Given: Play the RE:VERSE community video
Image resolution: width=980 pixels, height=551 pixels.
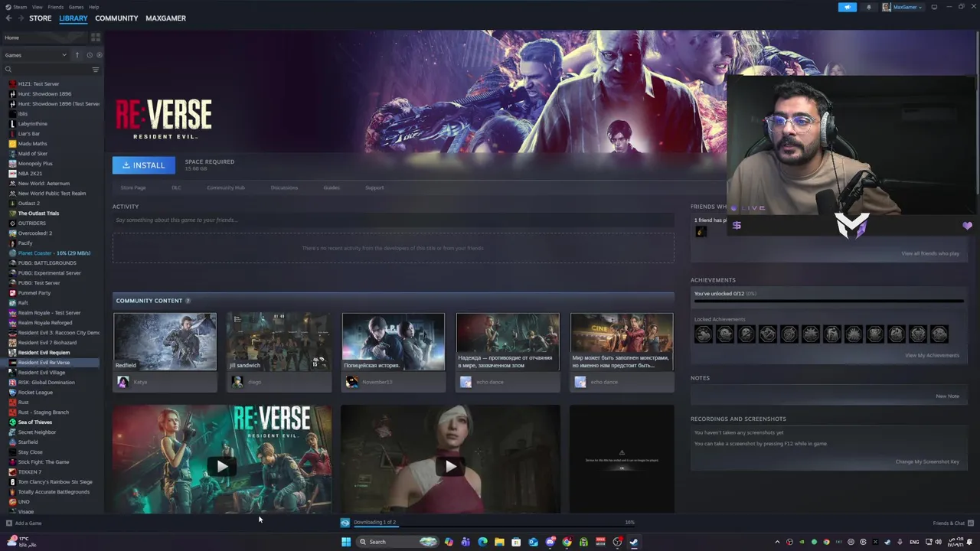Looking at the screenshot, I should pyautogui.click(x=222, y=466).
